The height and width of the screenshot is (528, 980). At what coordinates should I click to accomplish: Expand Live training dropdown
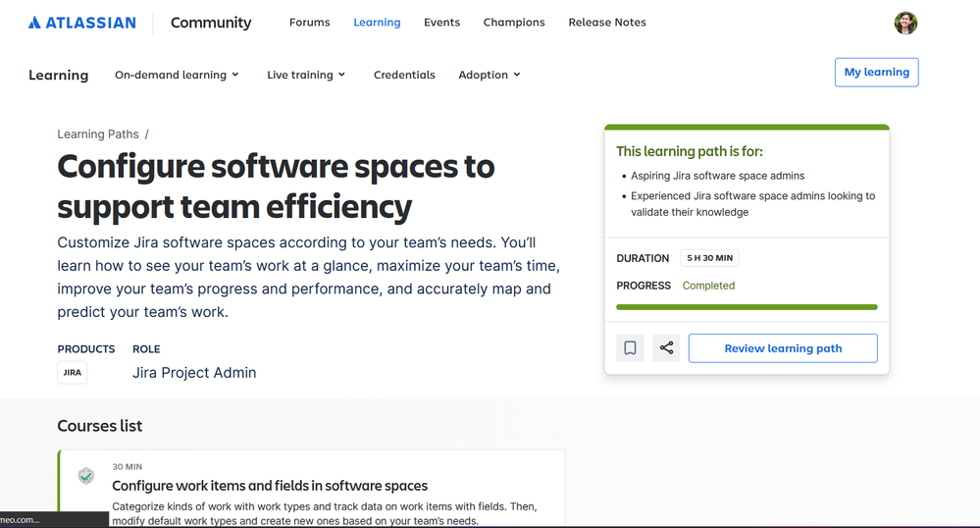coord(306,75)
